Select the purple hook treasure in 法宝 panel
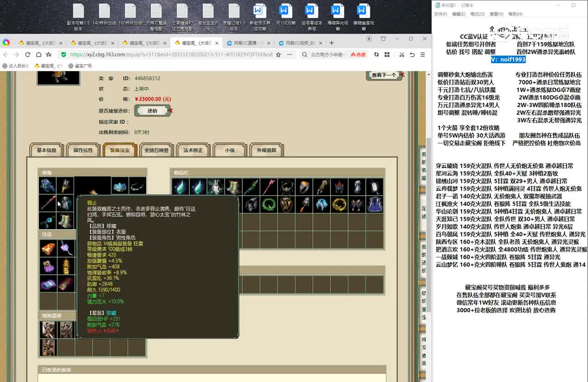This screenshot has height=382, width=588. click(x=66, y=248)
